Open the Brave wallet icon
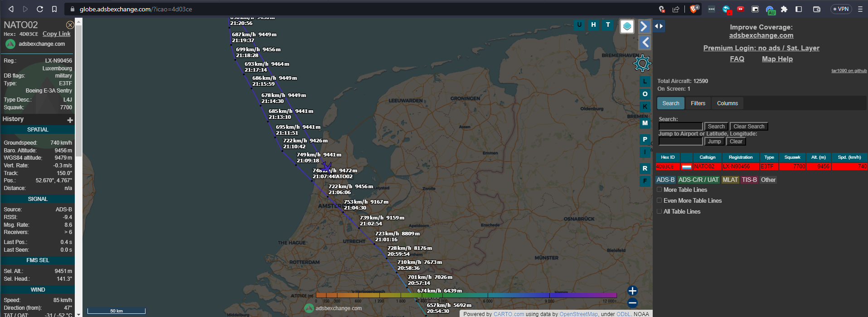The width and height of the screenshot is (868, 317). 817,9
